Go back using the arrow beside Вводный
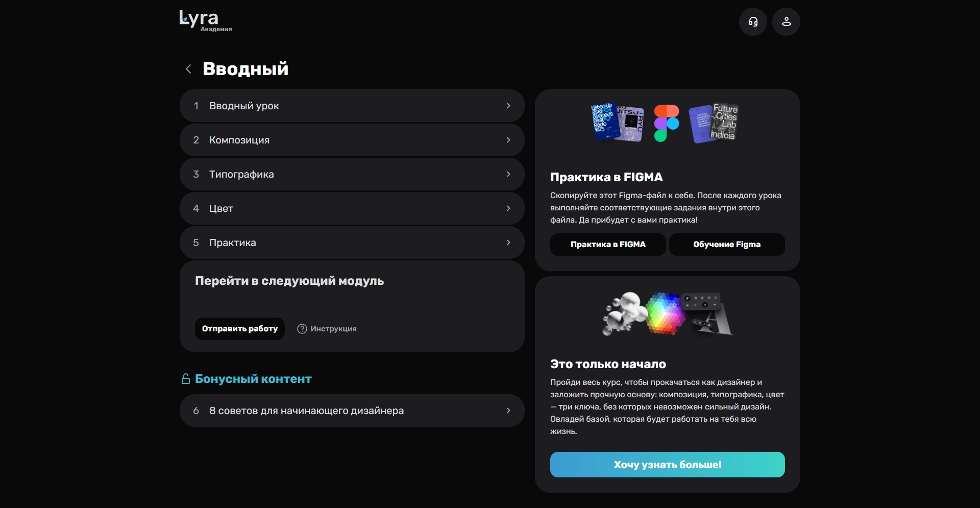Image resolution: width=980 pixels, height=508 pixels. pyautogui.click(x=188, y=69)
